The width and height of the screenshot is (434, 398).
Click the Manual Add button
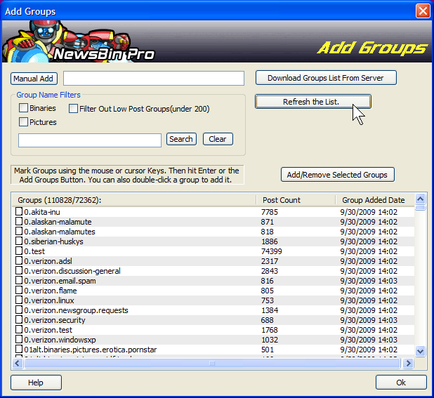point(33,79)
